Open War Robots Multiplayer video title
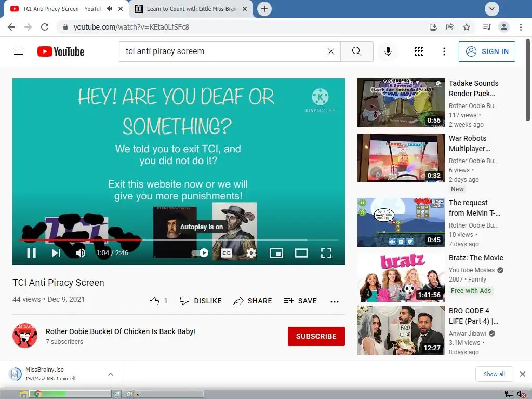This screenshot has height=399, width=532. pos(470,143)
